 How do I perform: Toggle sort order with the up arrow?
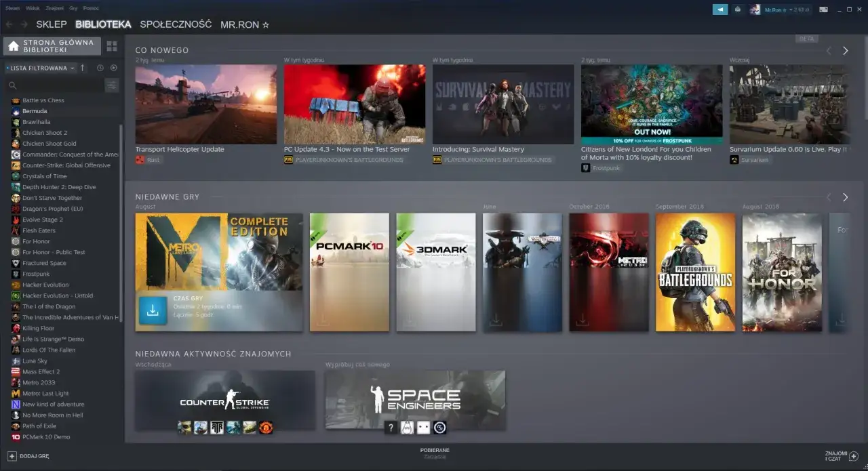click(x=82, y=68)
